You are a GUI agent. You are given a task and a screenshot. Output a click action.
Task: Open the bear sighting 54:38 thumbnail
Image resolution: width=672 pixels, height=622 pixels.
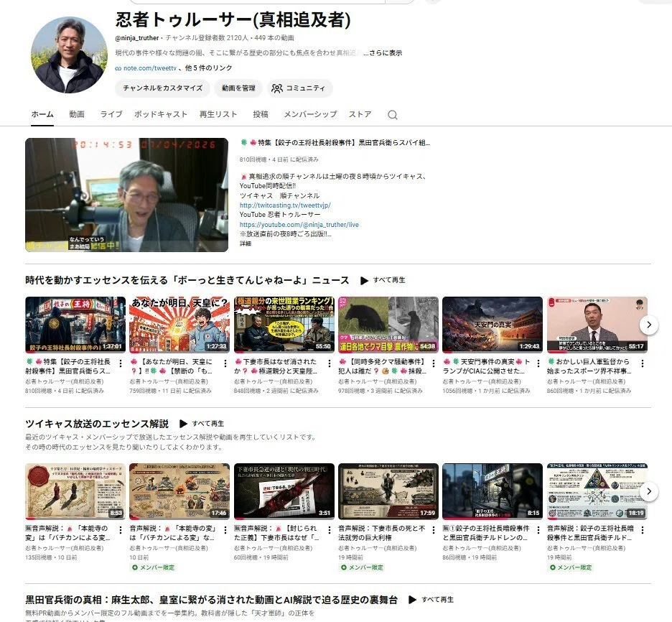(388, 325)
